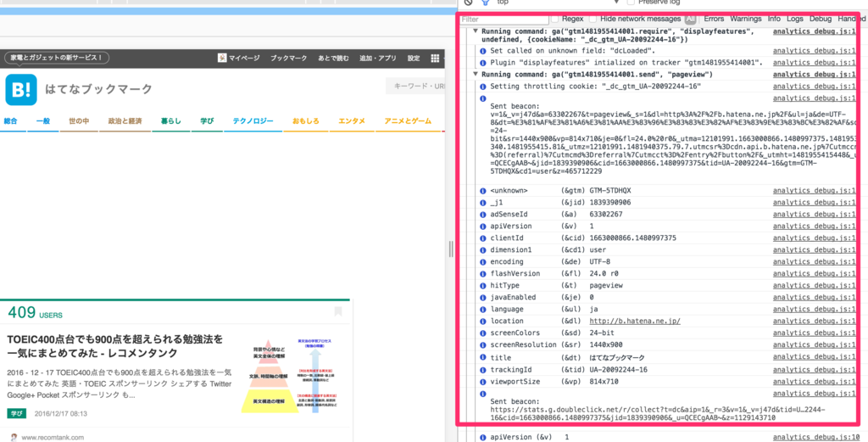Click the console Filter input field
The height and width of the screenshot is (442, 868).
tap(504, 20)
